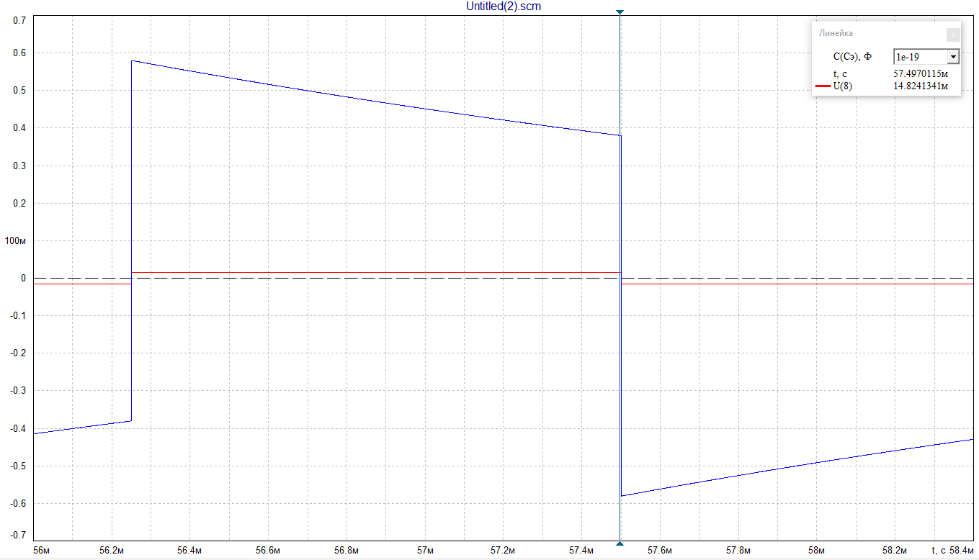Select the U(8) trace label in the ruler panel

(x=842, y=87)
